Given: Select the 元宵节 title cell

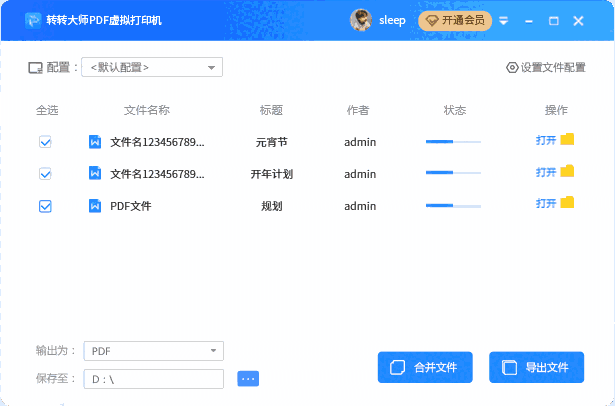Looking at the screenshot, I should [271, 142].
